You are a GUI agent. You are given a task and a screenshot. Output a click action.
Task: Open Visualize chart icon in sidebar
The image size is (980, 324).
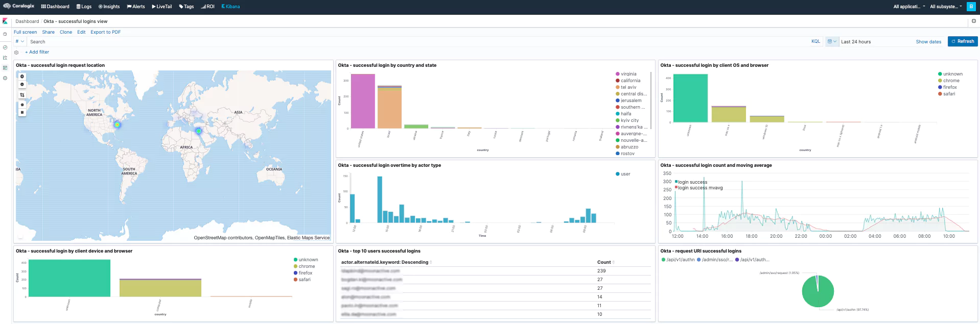point(5,58)
